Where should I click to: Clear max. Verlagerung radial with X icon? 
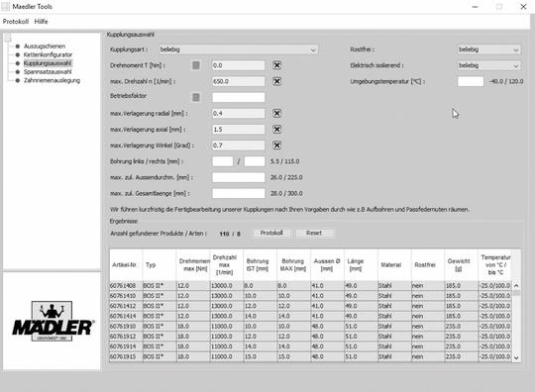(x=276, y=114)
